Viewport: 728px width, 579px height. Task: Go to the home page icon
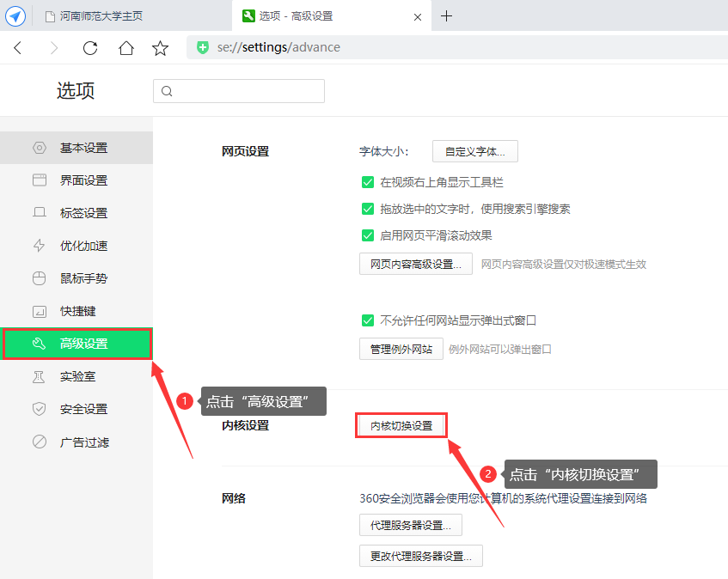(126, 48)
